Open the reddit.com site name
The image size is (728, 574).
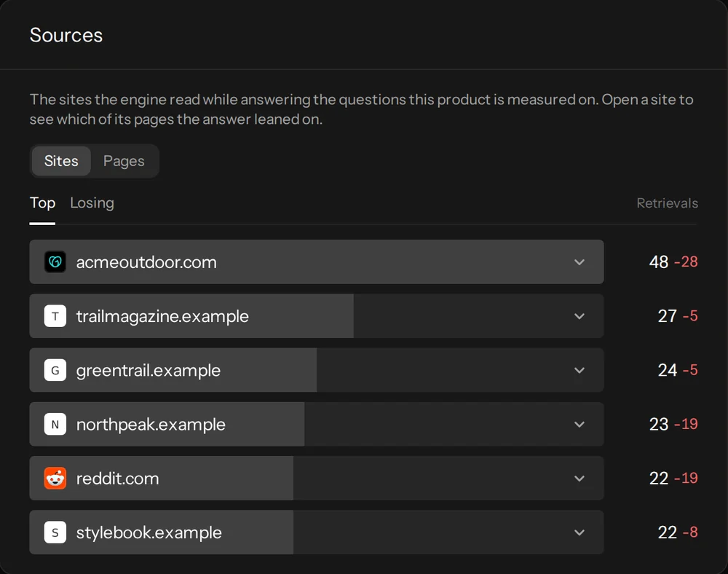tap(117, 479)
